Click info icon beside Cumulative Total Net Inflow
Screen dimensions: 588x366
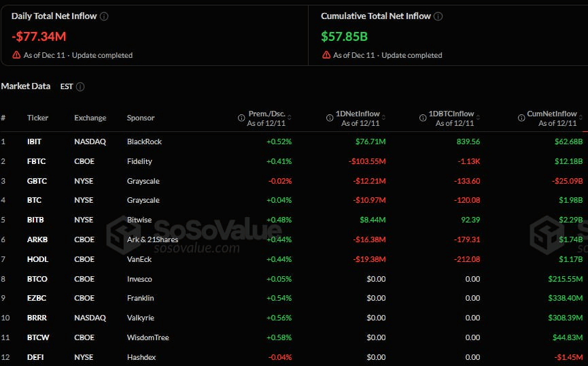pos(438,16)
